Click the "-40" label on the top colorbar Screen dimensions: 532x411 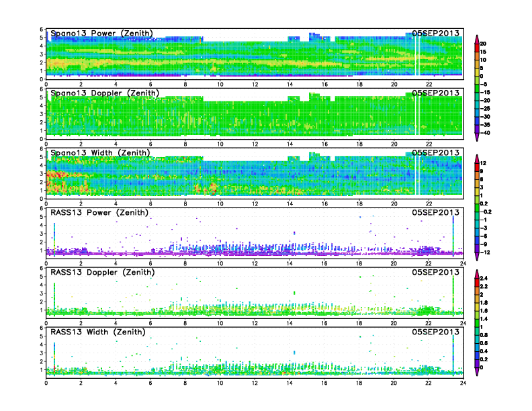[485, 133]
